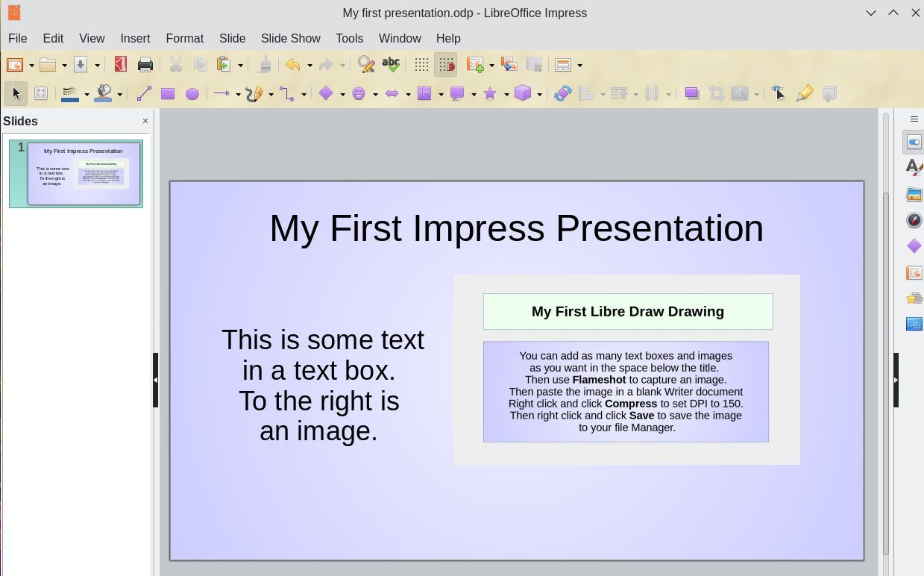Open the Paste options dropdown arrow

(x=240, y=66)
